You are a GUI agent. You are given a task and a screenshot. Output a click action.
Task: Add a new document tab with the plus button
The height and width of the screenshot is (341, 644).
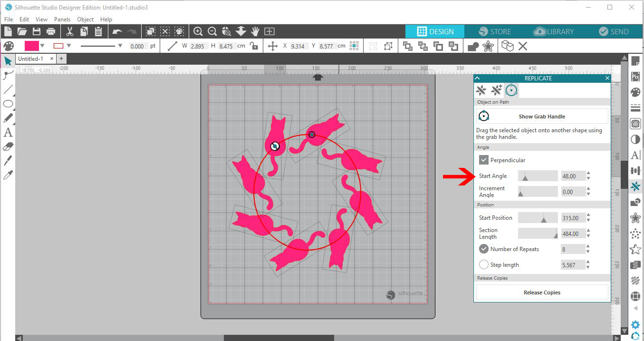coord(61,58)
